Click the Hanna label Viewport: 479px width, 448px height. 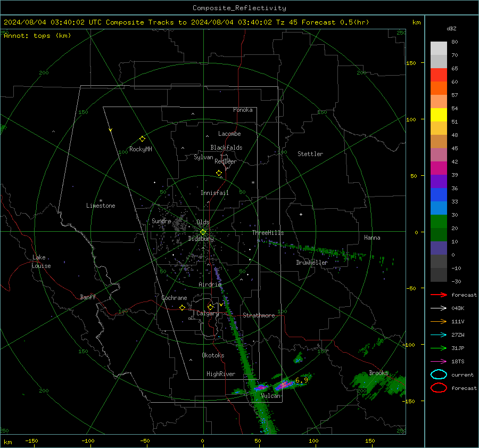click(372, 238)
